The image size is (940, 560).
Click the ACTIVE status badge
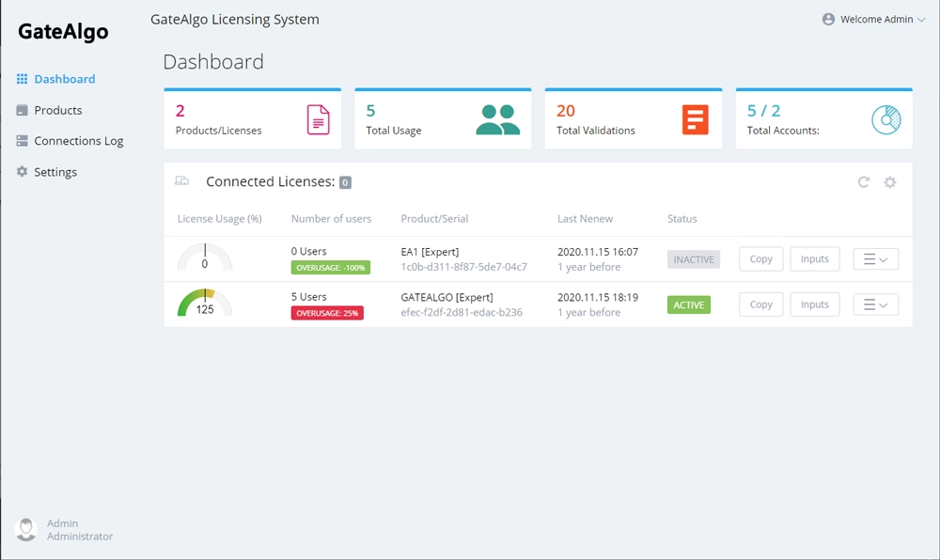point(689,304)
